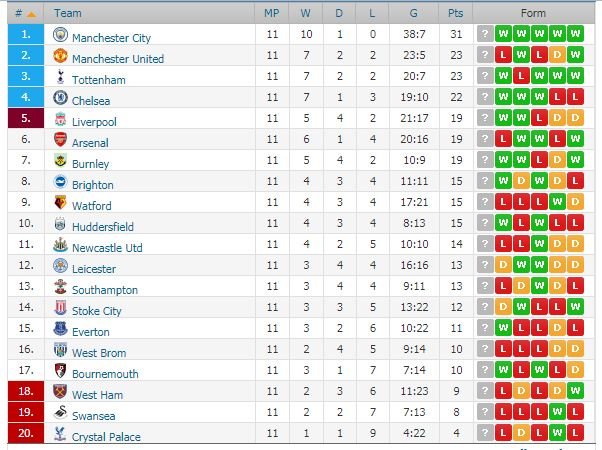The height and width of the screenshot is (450, 602).
Task: Open the Huddersfield team link
Action: coord(102,226)
